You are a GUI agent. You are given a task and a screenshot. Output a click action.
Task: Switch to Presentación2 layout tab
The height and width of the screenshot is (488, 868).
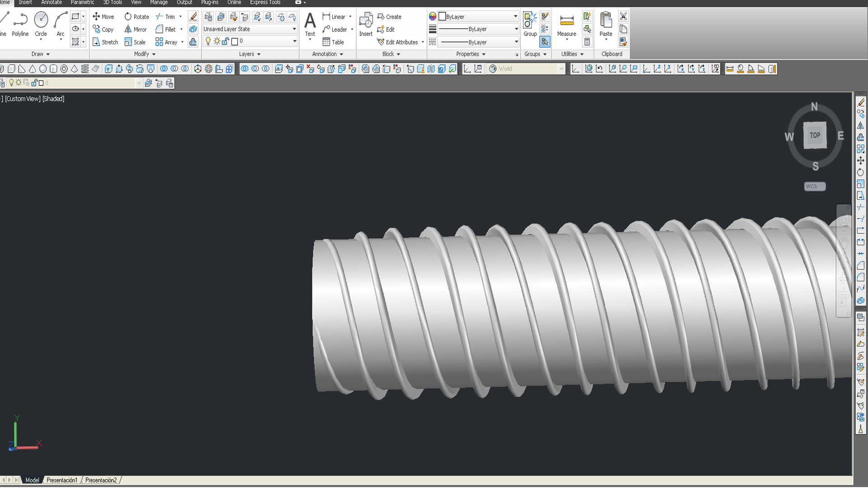tap(101, 480)
